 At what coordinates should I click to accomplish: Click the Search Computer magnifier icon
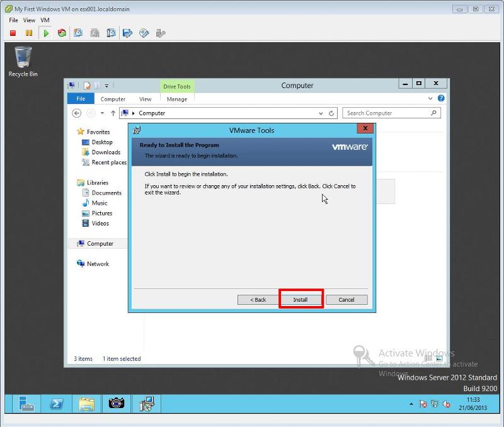point(433,113)
